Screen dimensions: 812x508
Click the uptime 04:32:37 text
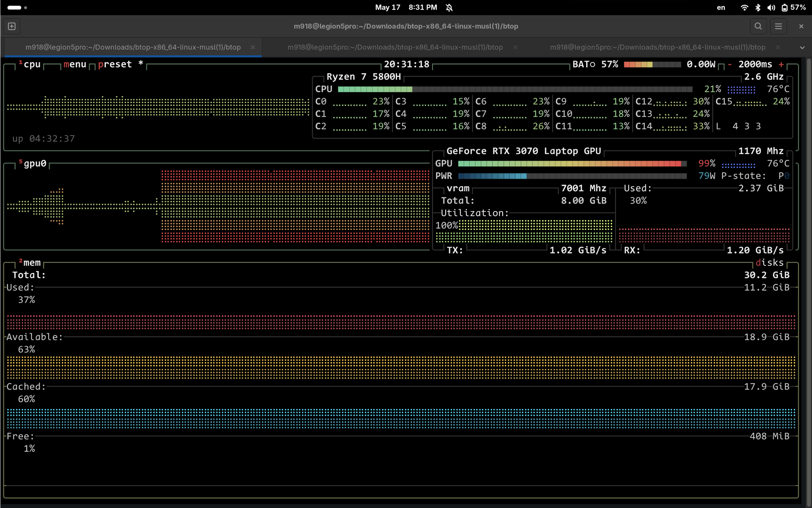pos(43,139)
